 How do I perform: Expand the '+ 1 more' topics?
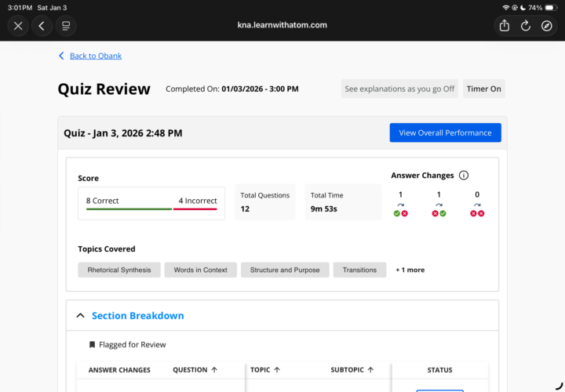pos(410,270)
